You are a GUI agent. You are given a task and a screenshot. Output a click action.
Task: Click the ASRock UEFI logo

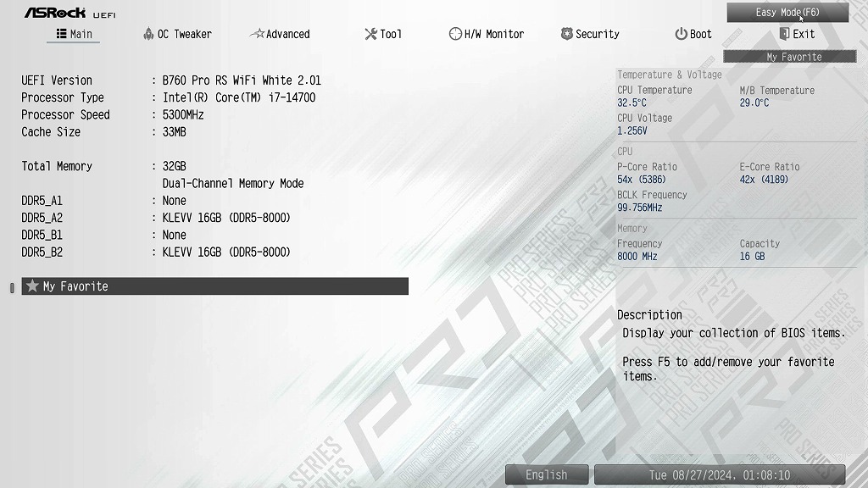click(70, 13)
